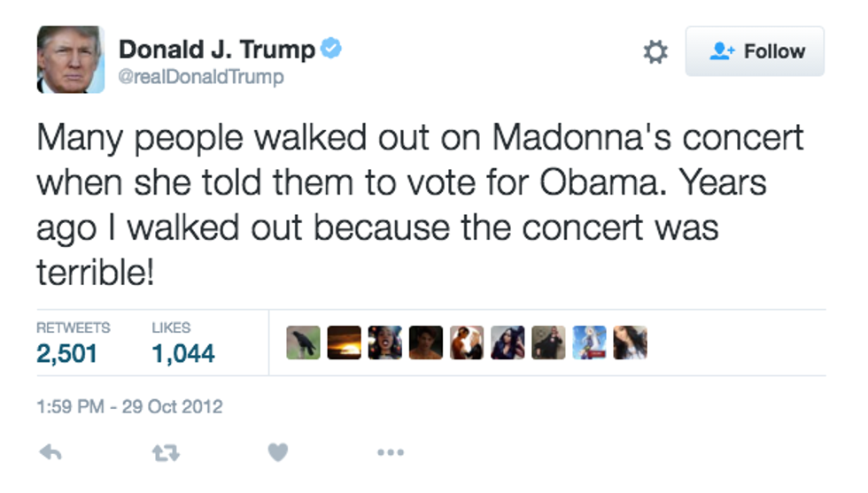Open the three-dot more options menu
Viewport: 868px width, 493px height.
[x=390, y=452]
